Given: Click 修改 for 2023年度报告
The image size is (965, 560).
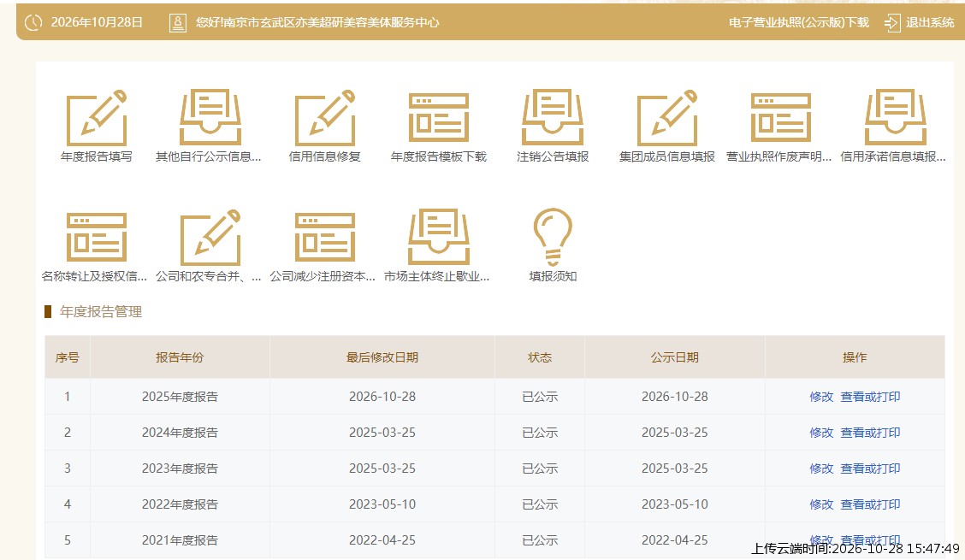Looking at the screenshot, I should 821,469.
